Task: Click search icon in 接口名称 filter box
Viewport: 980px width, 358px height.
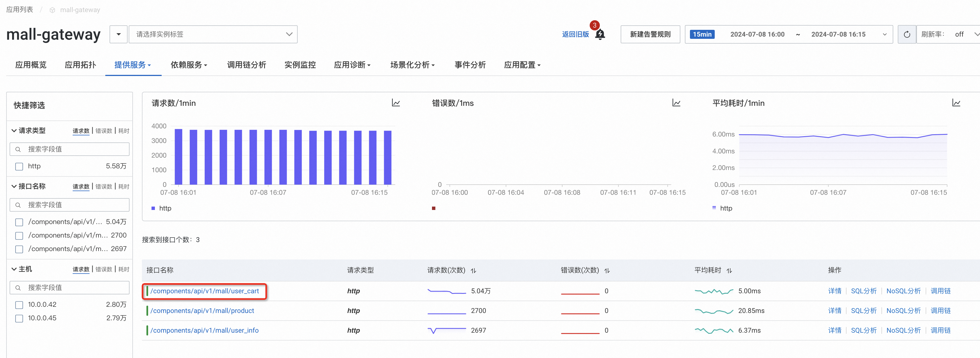Action: tap(18, 205)
